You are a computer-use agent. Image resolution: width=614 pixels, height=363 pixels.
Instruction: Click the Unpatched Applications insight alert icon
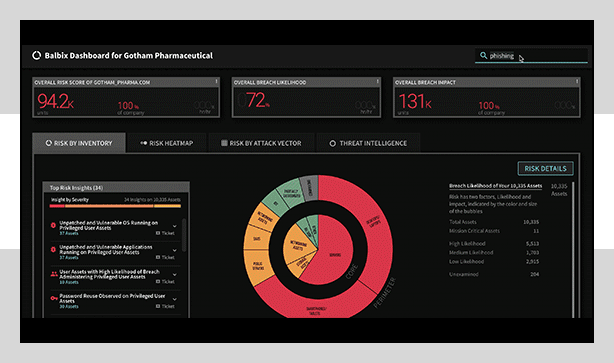pos(53,249)
